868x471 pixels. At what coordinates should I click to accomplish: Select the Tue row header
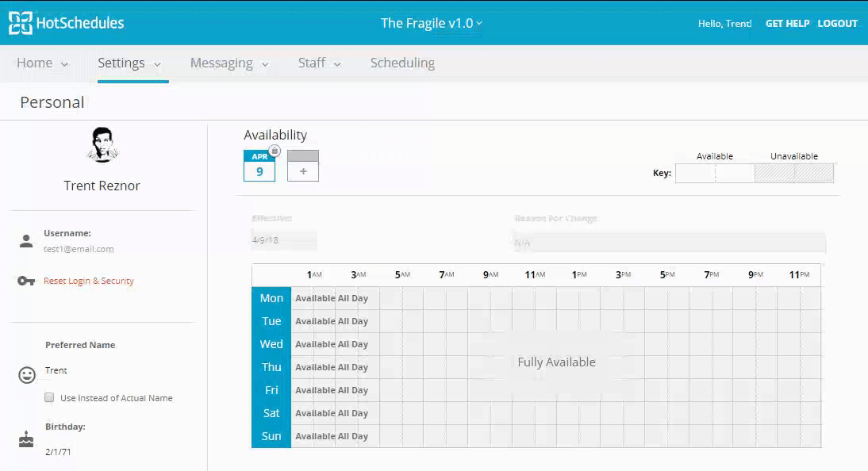point(271,321)
